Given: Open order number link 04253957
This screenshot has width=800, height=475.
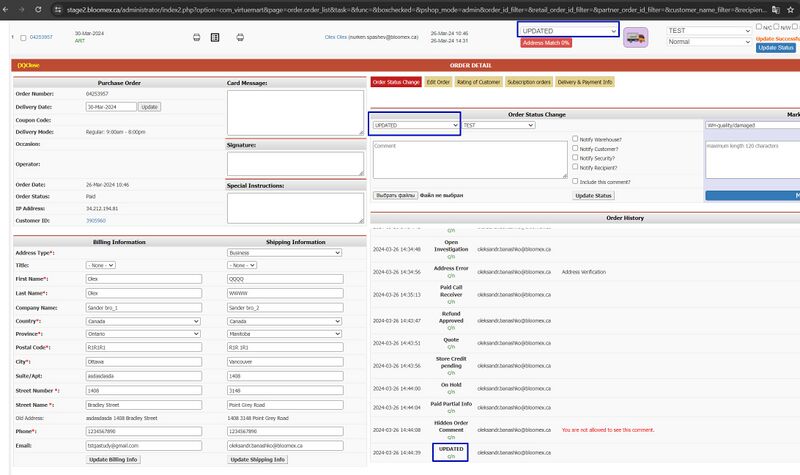Looking at the screenshot, I should pos(41,37).
